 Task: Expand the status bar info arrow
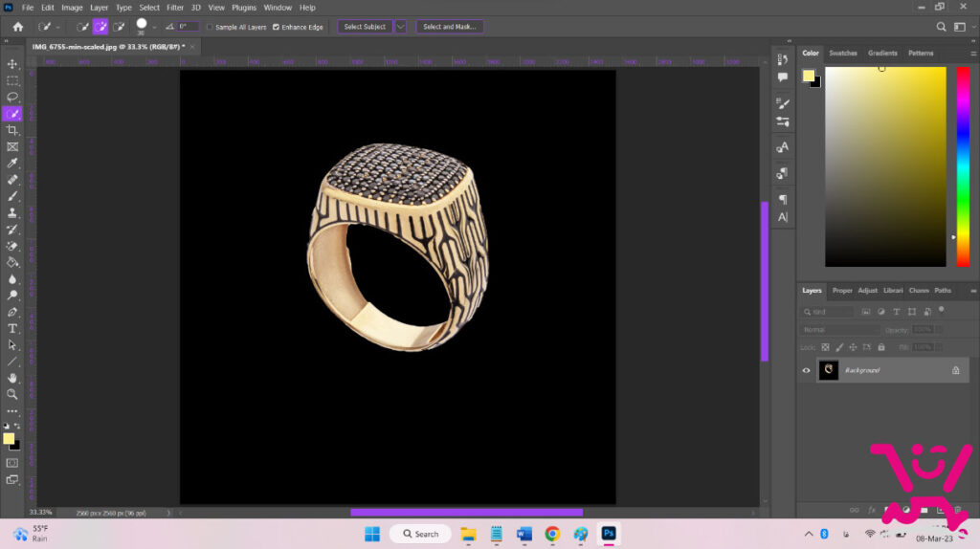point(168,513)
